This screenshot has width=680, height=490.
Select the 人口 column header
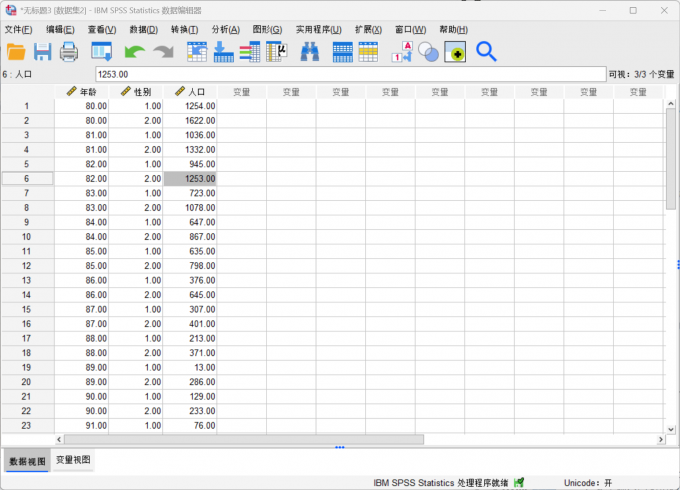tap(190, 92)
